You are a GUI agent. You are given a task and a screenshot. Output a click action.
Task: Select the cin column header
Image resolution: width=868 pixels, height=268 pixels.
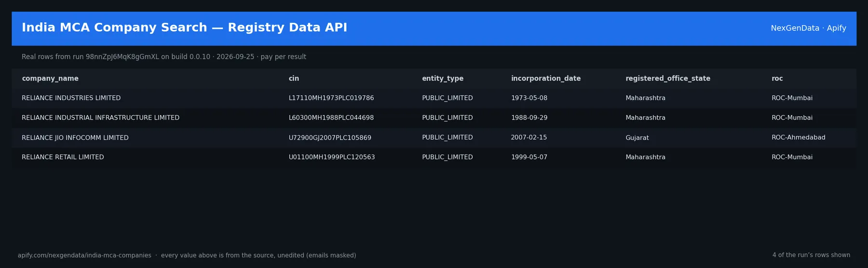coord(294,79)
